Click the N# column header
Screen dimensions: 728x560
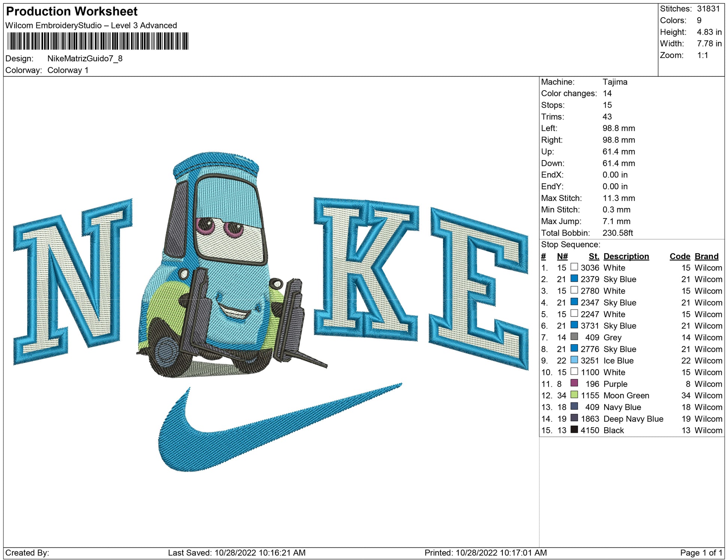click(x=562, y=256)
